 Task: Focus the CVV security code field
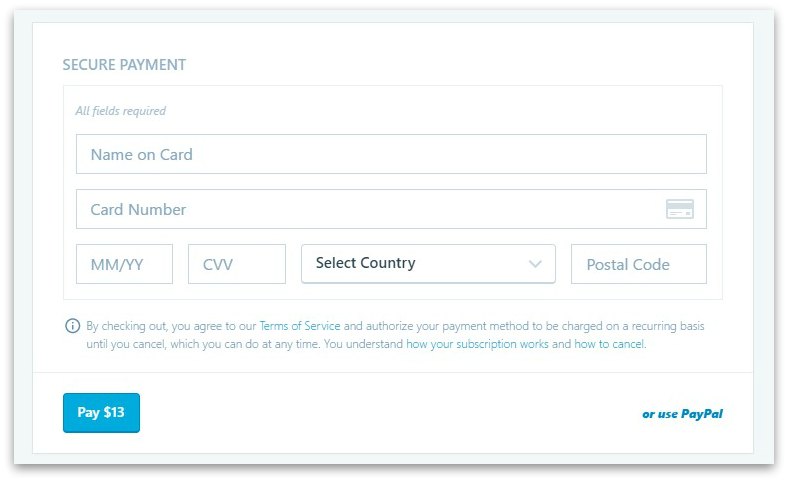click(x=236, y=264)
